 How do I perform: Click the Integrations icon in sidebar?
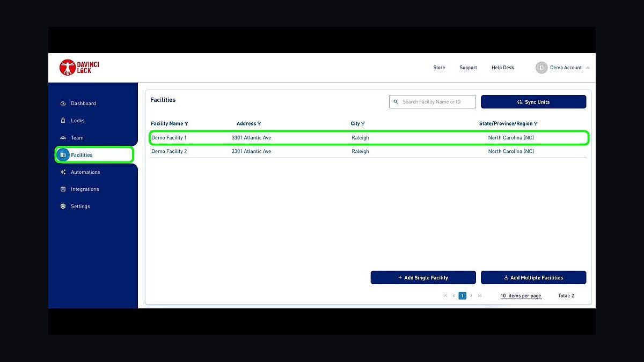[x=63, y=189]
